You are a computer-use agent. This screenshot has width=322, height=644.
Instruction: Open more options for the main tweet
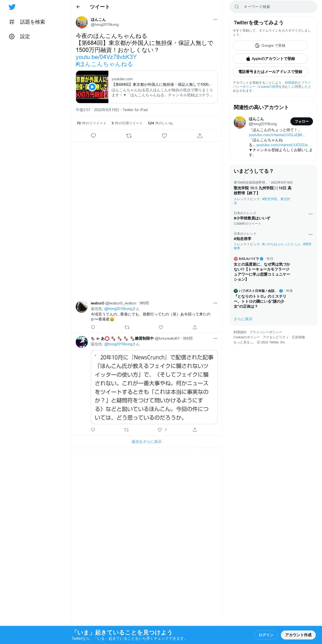click(215, 20)
